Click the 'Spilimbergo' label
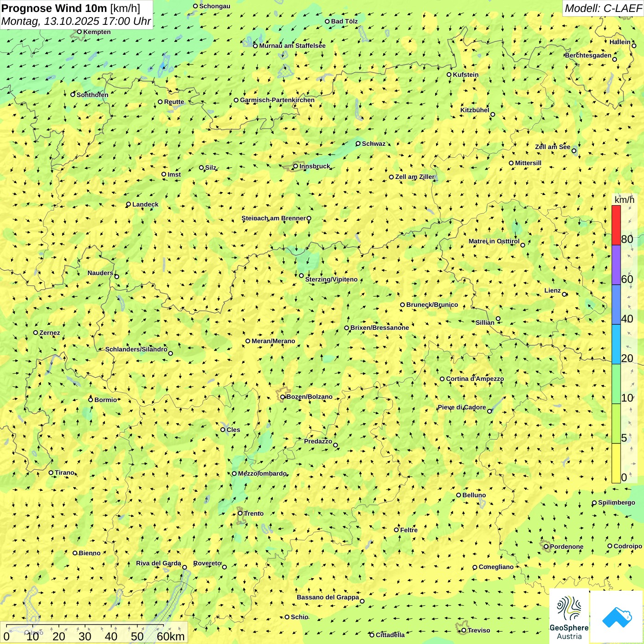The width and height of the screenshot is (644, 644). [x=616, y=502]
